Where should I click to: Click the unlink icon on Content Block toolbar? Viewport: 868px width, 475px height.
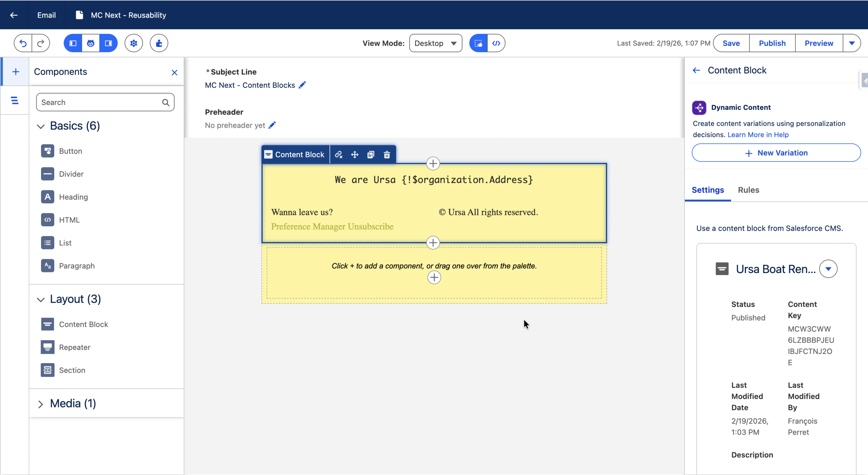coord(338,155)
